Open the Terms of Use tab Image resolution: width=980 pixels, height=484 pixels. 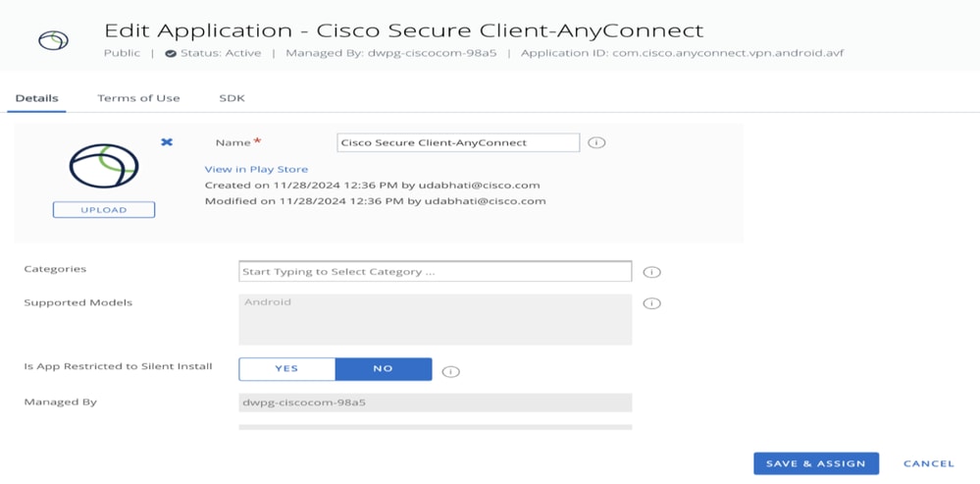(138, 98)
